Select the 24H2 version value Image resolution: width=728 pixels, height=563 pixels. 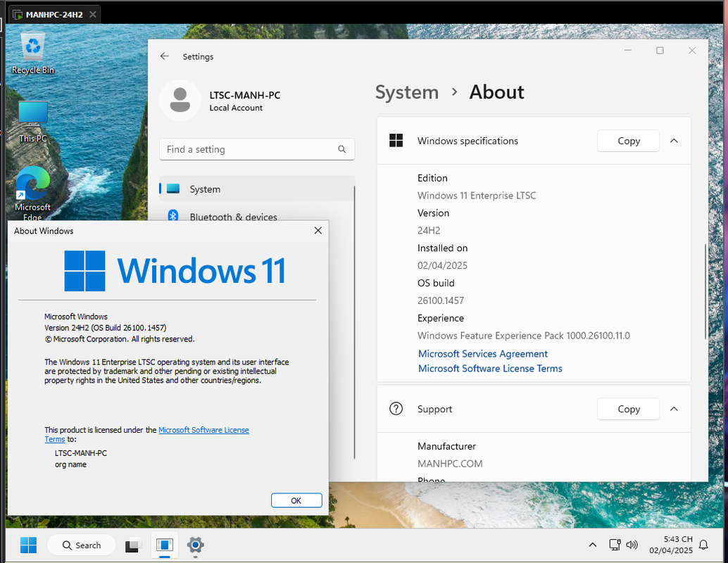pyautogui.click(x=429, y=230)
